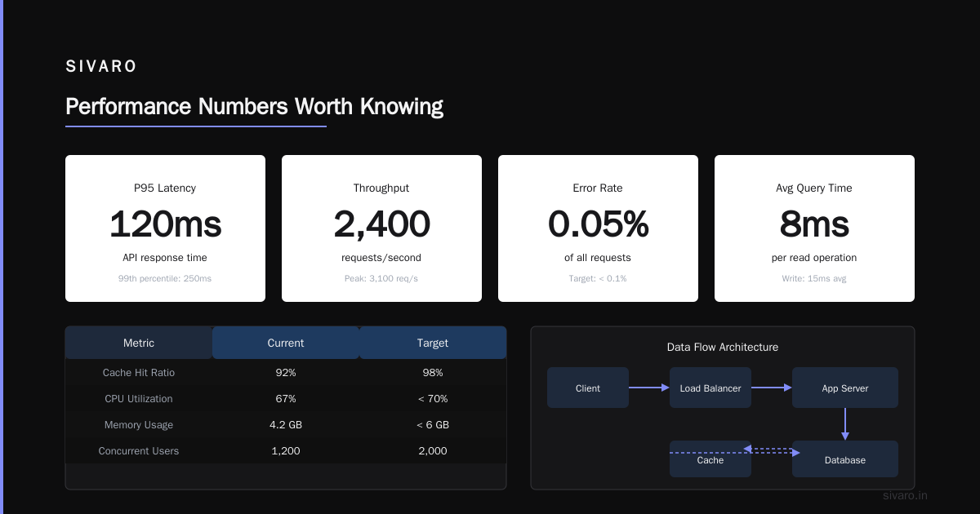Click the of all requests caption
Viewport: 980px width, 514px height.
tap(598, 258)
